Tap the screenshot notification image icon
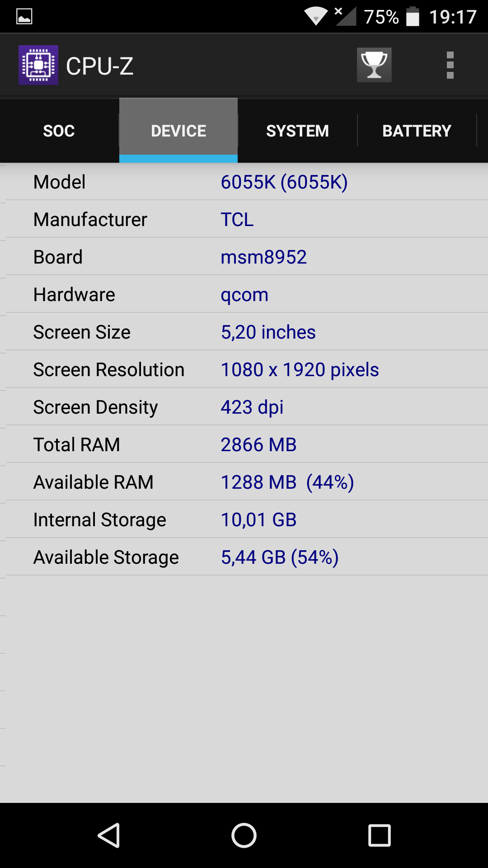This screenshot has width=488, height=868. pyautogui.click(x=24, y=17)
